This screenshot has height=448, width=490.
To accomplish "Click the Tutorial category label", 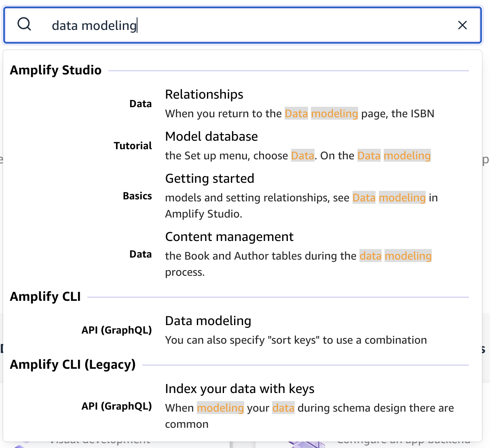I will (133, 146).
